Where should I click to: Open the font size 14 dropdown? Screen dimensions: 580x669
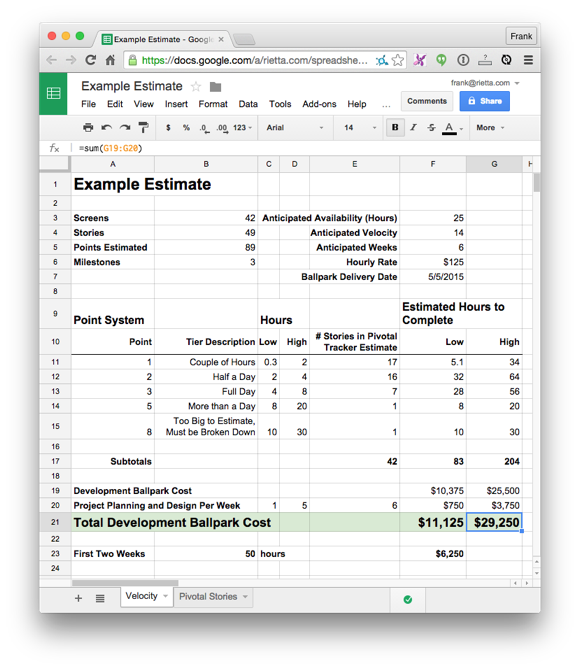(x=360, y=127)
